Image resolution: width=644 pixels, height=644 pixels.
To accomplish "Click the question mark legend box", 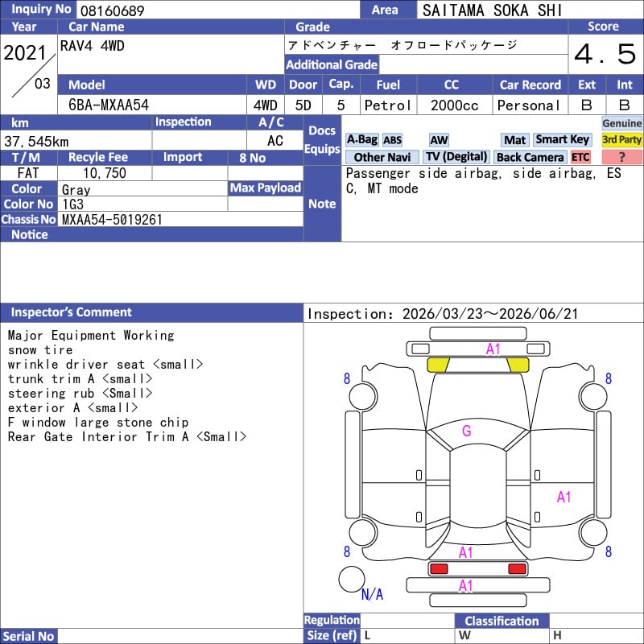I will coord(621,157).
